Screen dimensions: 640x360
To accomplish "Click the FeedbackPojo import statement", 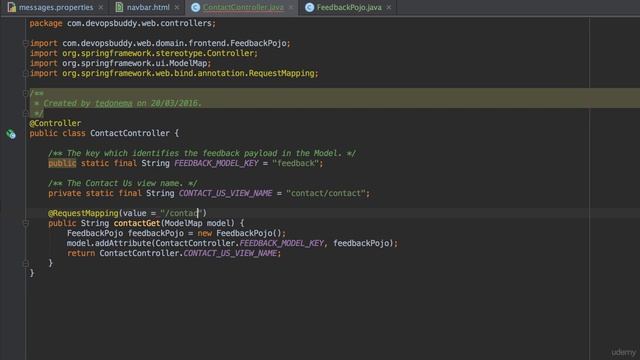I will pos(160,43).
